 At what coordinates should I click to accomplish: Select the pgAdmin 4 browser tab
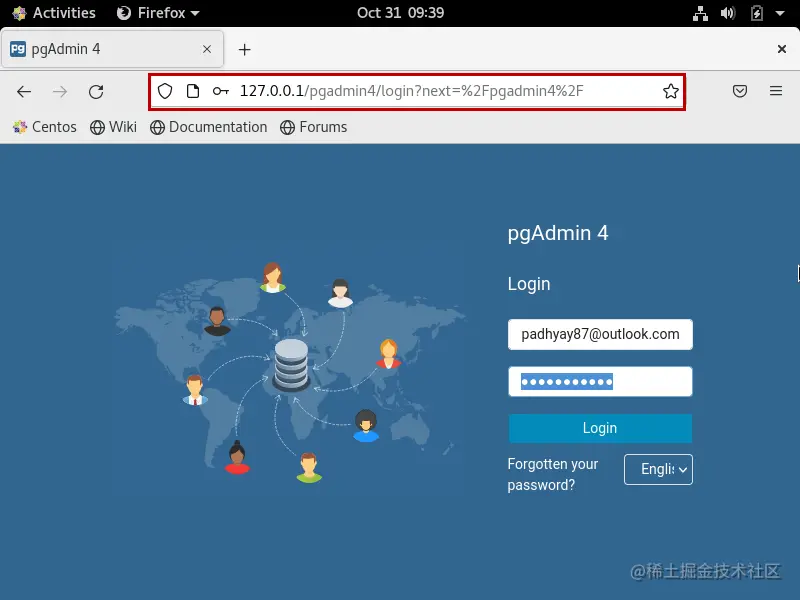(100, 48)
